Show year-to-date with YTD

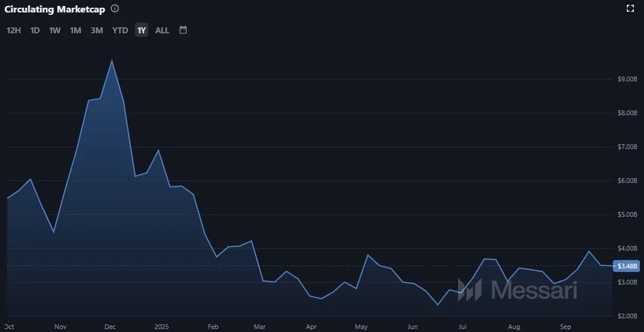coord(120,30)
